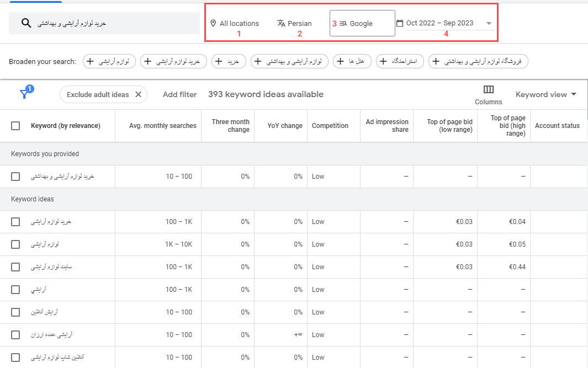The height and width of the screenshot is (368, 588).
Task: Check the خرید لوازم آرایشی keyword row
Action: (x=15, y=222)
